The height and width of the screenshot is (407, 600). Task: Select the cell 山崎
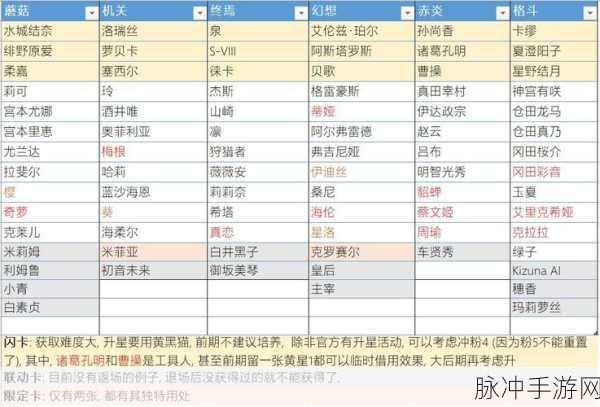[x=258, y=112]
